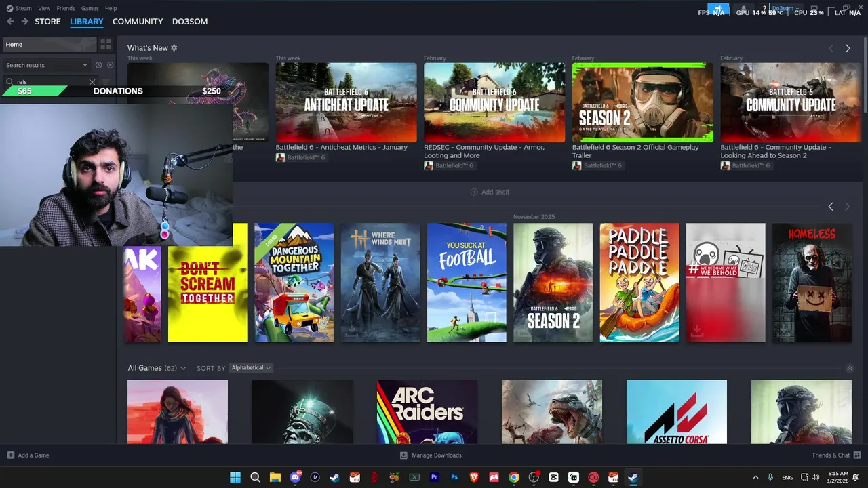Select the LIBRARY tab
This screenshot has width=868, height=488.
point(87,22)
